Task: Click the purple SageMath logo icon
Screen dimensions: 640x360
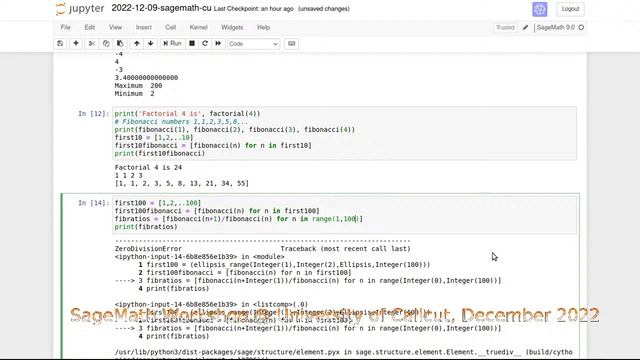Action: 540,9
